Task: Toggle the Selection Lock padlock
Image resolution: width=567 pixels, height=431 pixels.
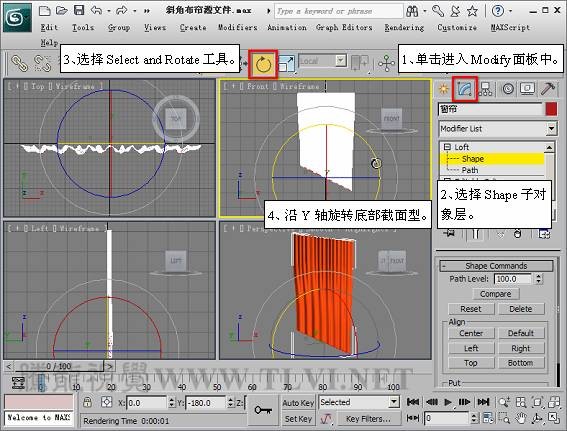Action: click(87, 402)
